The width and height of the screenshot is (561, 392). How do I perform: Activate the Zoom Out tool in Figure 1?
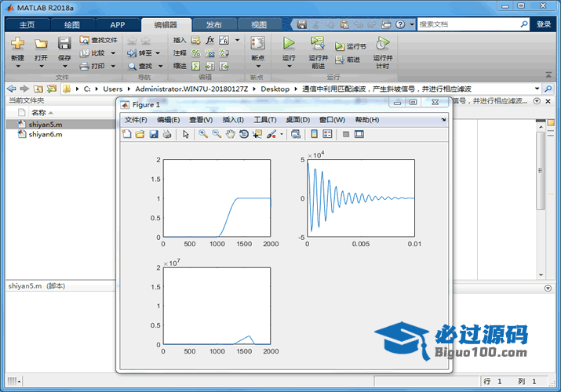tap(217, 134)
